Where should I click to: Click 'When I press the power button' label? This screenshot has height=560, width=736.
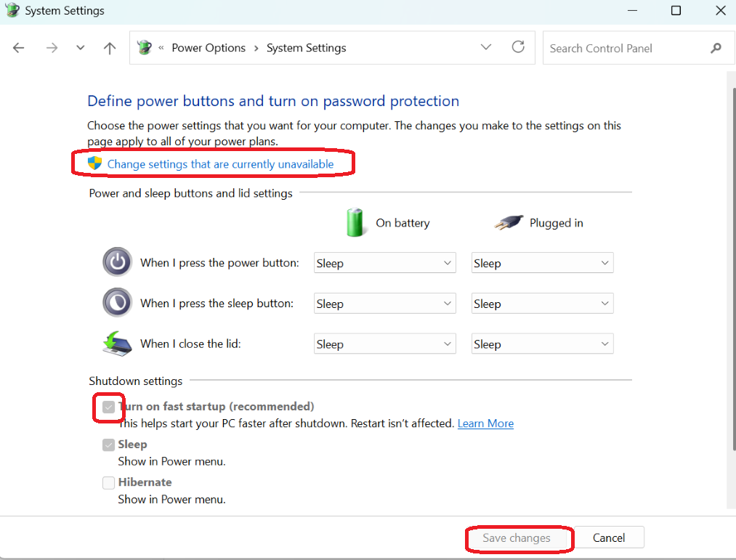click(219, 262)
